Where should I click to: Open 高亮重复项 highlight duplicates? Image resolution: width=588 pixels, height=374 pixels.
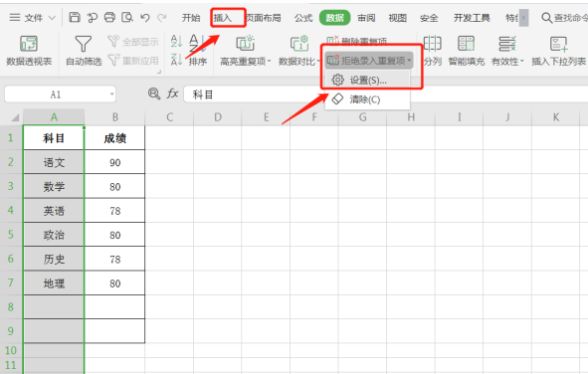point(246,51)
